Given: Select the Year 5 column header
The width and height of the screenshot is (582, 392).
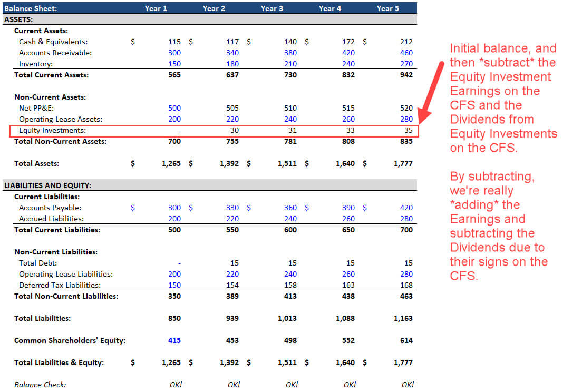Looking at the screenshot, I should point(388,8).
